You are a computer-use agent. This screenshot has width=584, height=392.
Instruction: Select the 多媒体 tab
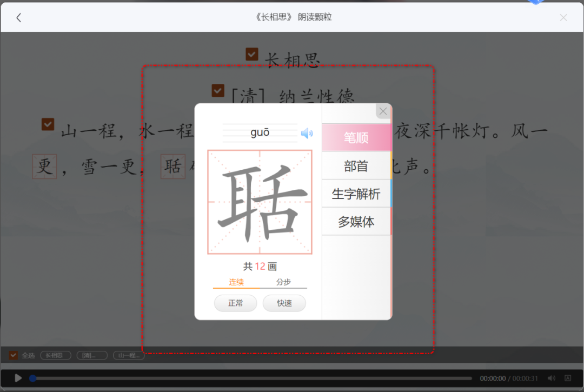click(356, 222)
